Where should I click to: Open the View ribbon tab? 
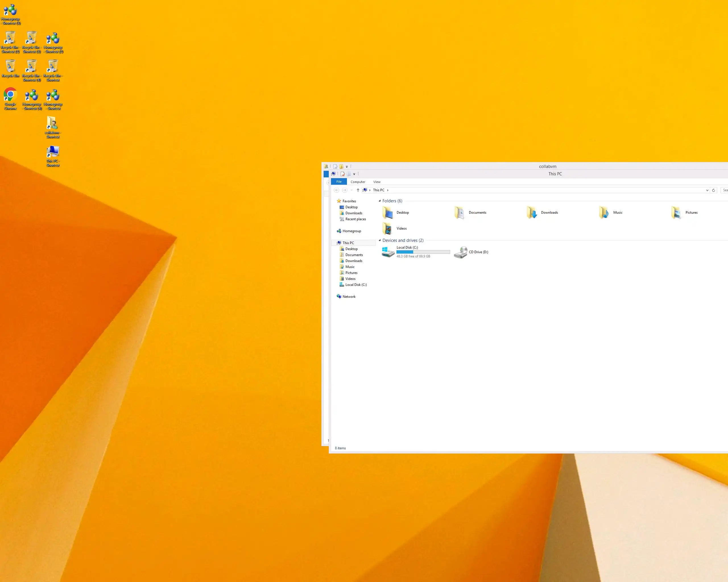377,182
